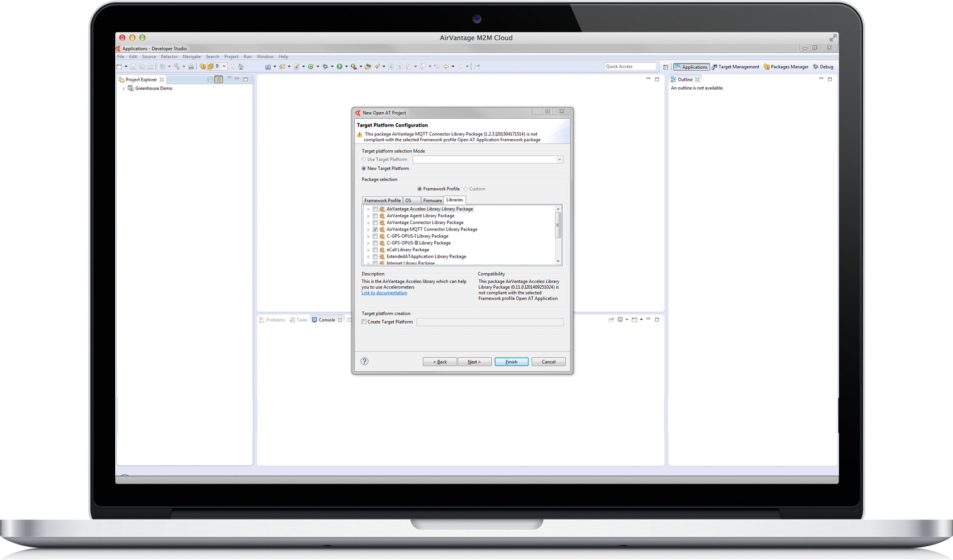Viewport: 953px width, 560px height.
Task: Click the Quick Access search field
Action: [630, 67]
